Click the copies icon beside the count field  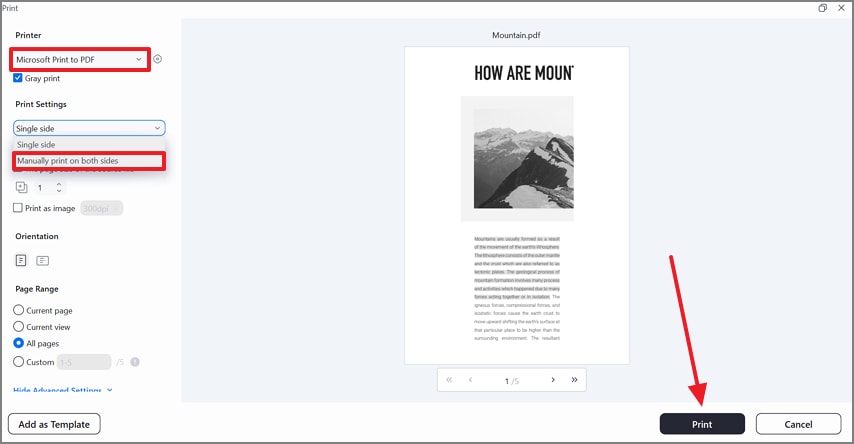[x=21, y=187]
